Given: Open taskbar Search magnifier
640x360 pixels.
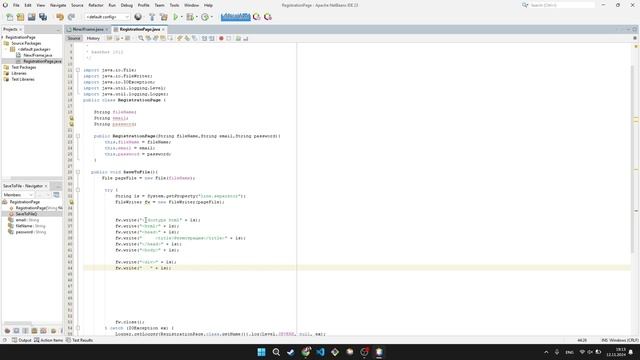Looking at the screenshot, I should 276,352.
